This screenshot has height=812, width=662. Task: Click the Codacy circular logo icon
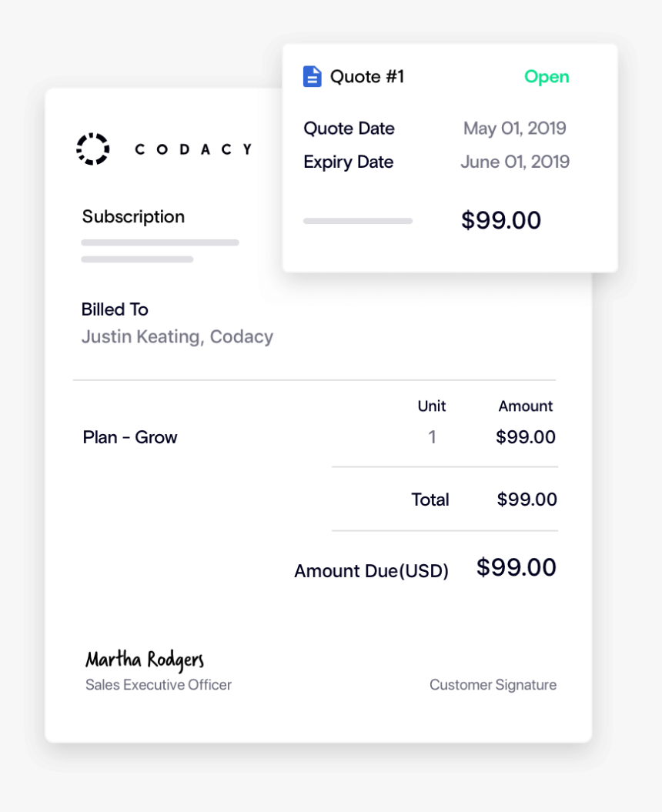point(93,149)
